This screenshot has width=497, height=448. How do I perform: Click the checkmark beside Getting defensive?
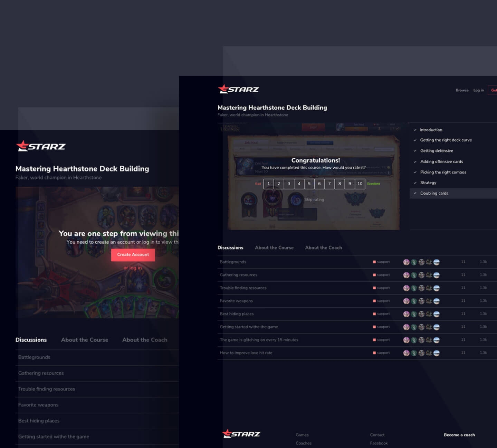tap(415, 151)
